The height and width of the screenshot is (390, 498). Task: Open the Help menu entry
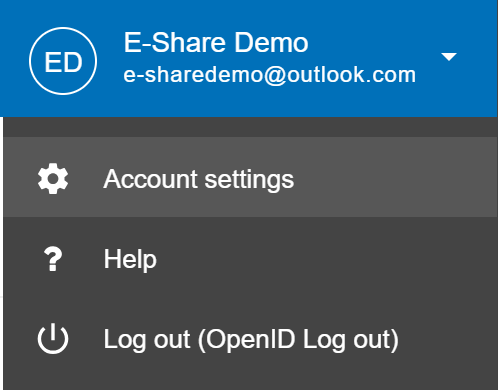tap(250, 259)
